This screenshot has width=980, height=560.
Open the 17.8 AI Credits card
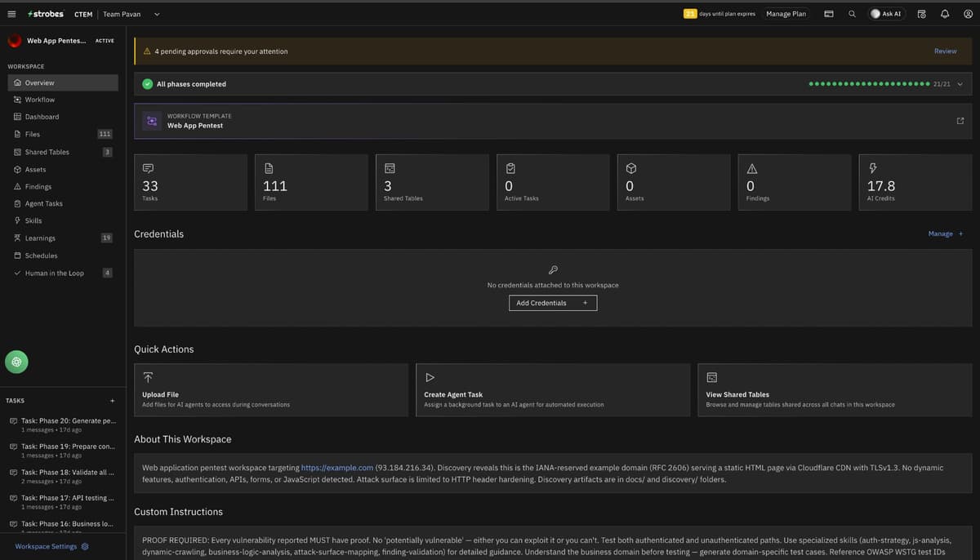pos(915,183)
